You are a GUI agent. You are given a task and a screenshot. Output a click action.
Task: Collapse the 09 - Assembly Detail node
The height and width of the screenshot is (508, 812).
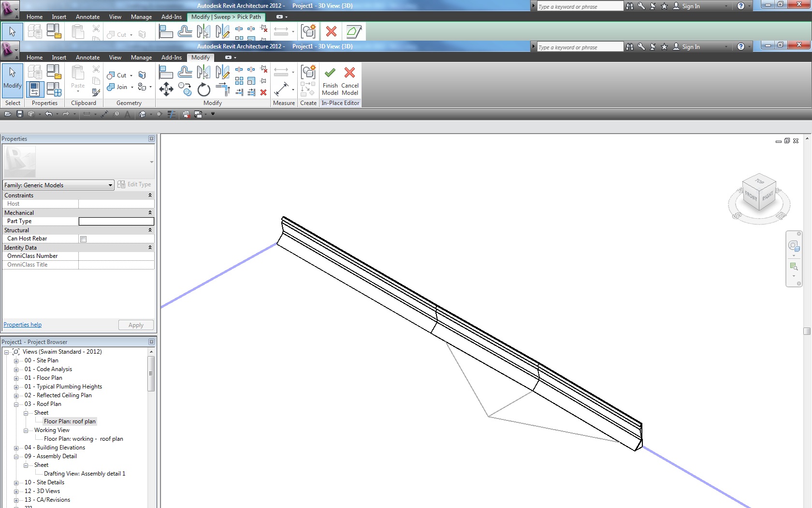coord(16,457)
